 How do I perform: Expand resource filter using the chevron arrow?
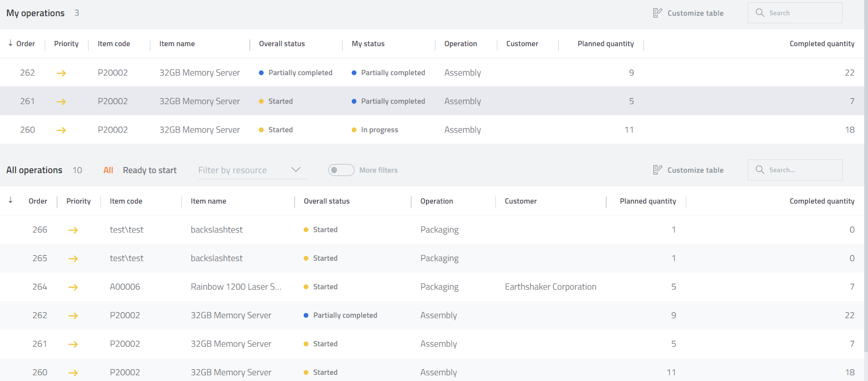tap(296, 170)
